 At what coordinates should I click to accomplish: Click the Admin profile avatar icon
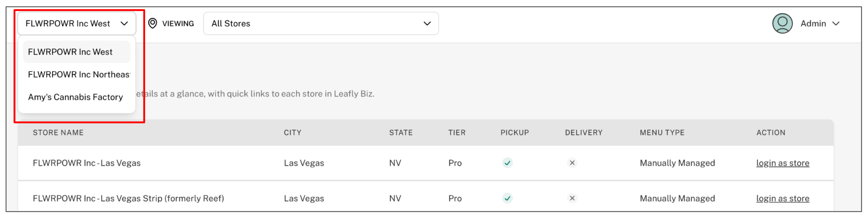tap(782, 23)
